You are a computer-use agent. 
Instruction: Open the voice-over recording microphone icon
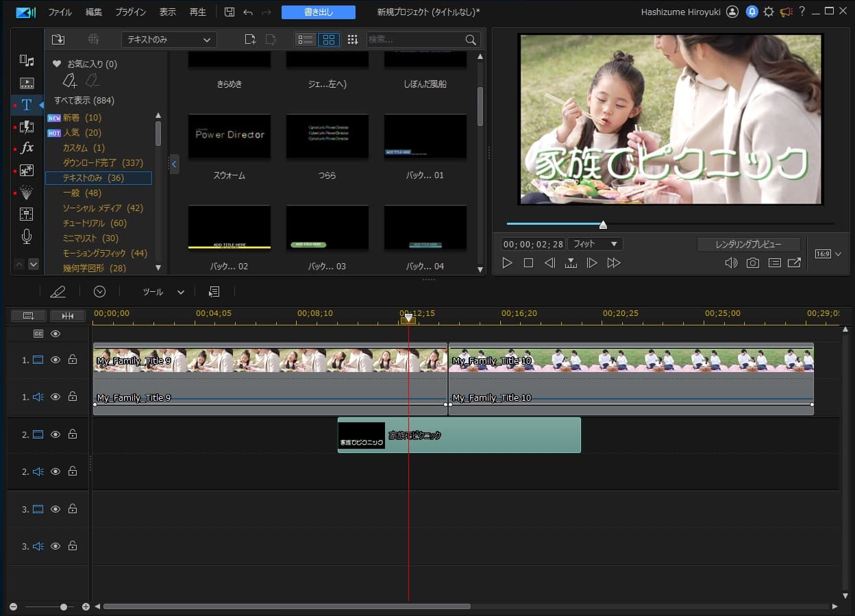27,236
